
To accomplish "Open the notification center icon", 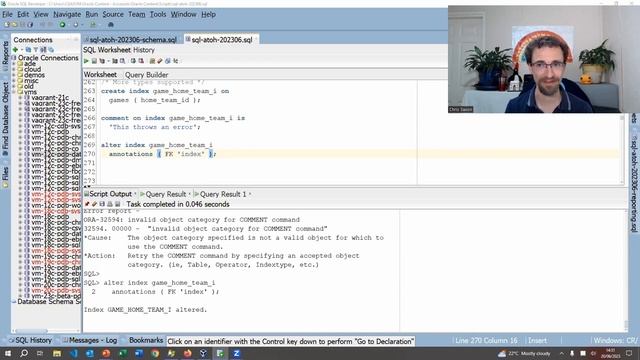I will click(629, 353).
